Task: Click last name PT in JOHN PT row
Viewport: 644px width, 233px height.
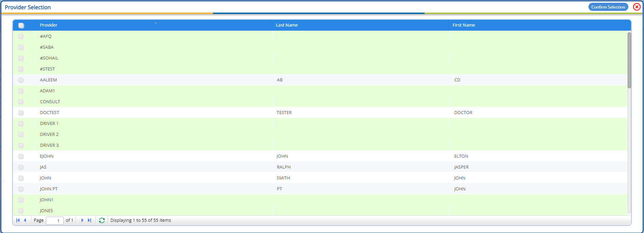Action: [279, 189]
